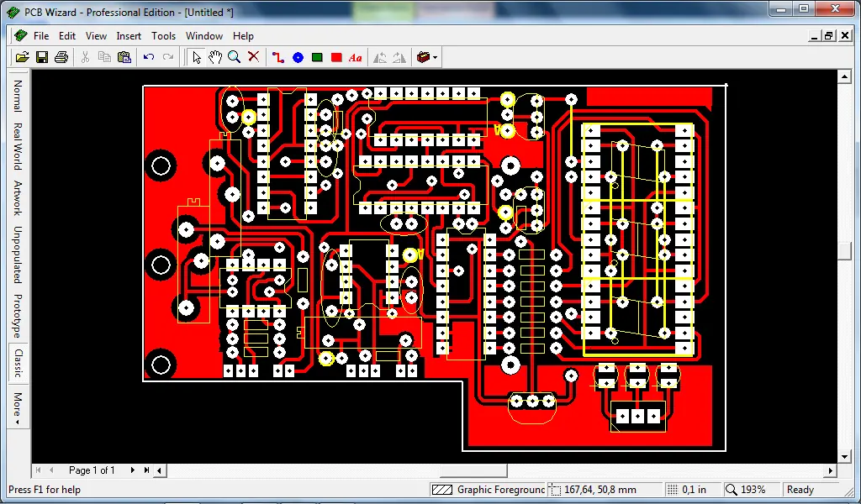Go to the first page
This screenshot has width=861, height=504.
tap(39, 470)
